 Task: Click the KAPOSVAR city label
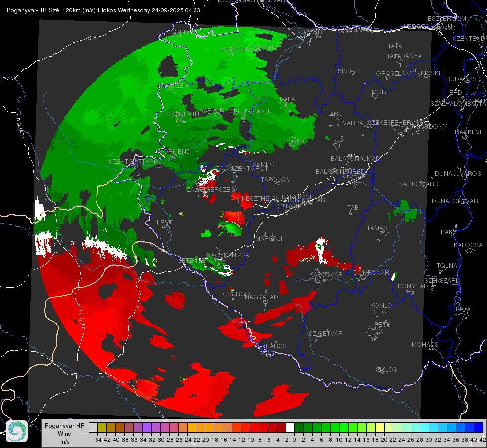pos(326,274)
